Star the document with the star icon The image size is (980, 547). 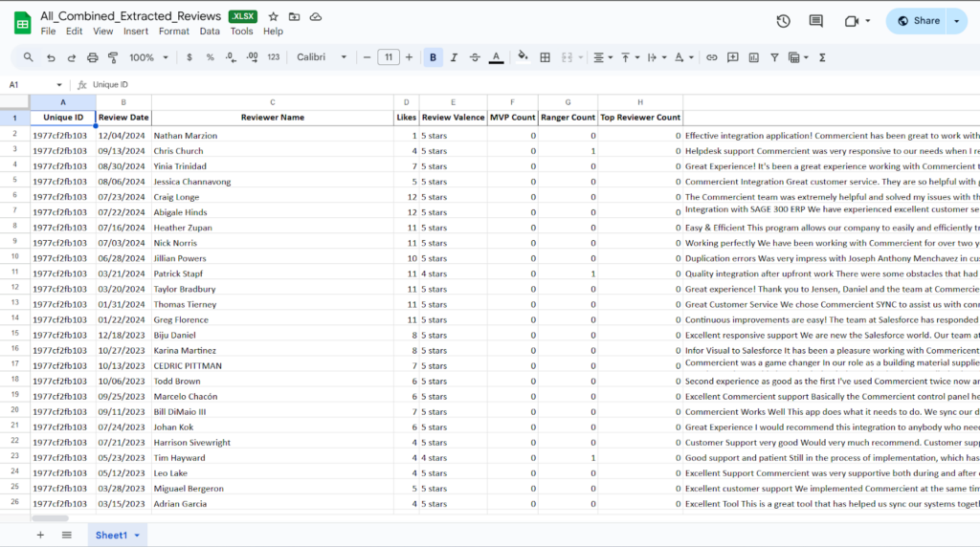coord(274,17)
